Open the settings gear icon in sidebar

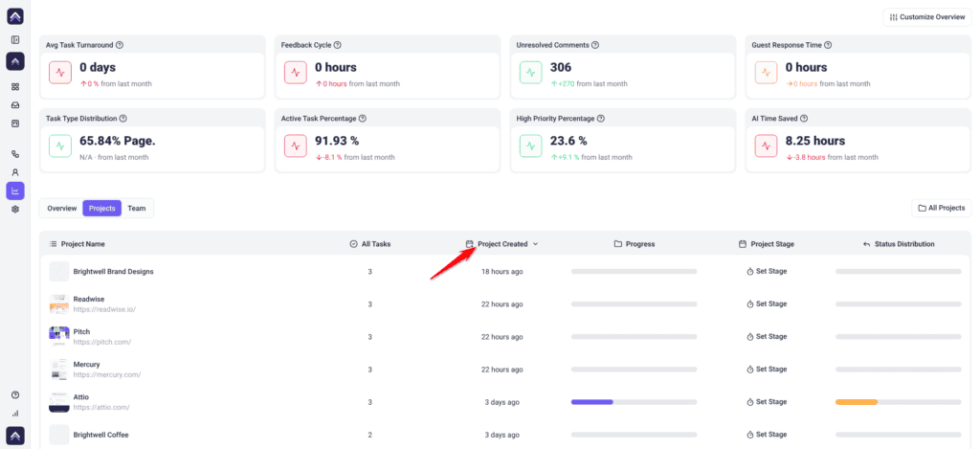coord(15,210)
